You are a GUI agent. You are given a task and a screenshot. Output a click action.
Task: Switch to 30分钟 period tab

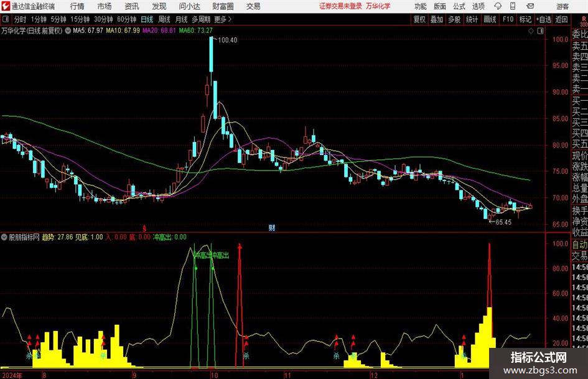coord(103,19)
